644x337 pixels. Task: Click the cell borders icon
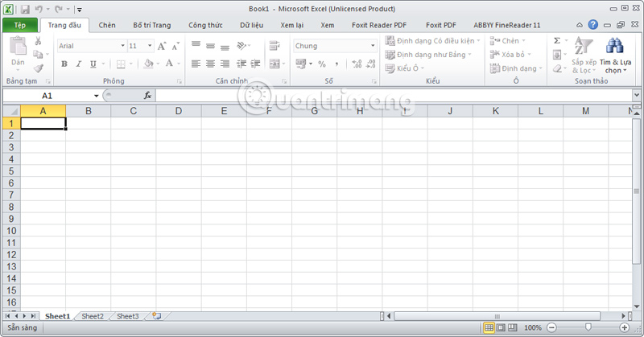[x=121, y=64]
